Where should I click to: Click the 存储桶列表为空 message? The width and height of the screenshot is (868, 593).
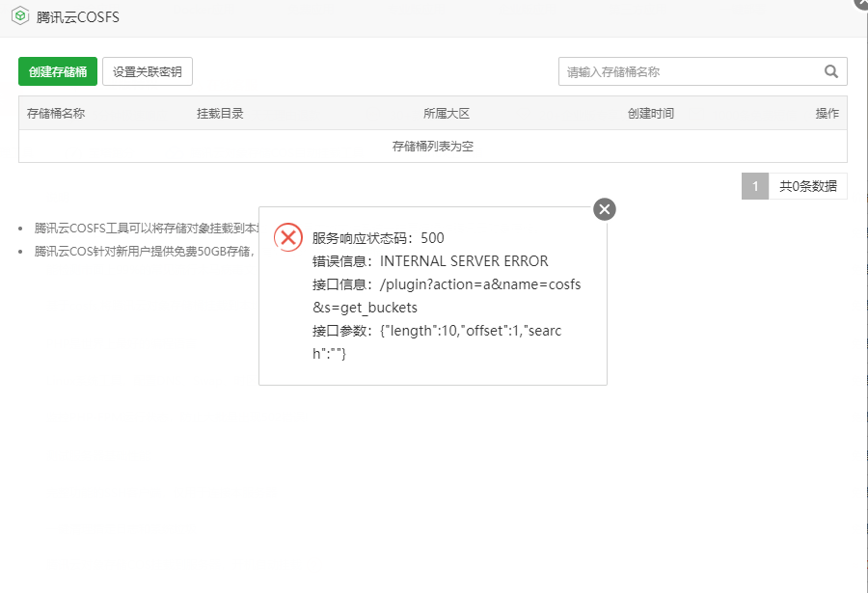click(x=433, y=147)
